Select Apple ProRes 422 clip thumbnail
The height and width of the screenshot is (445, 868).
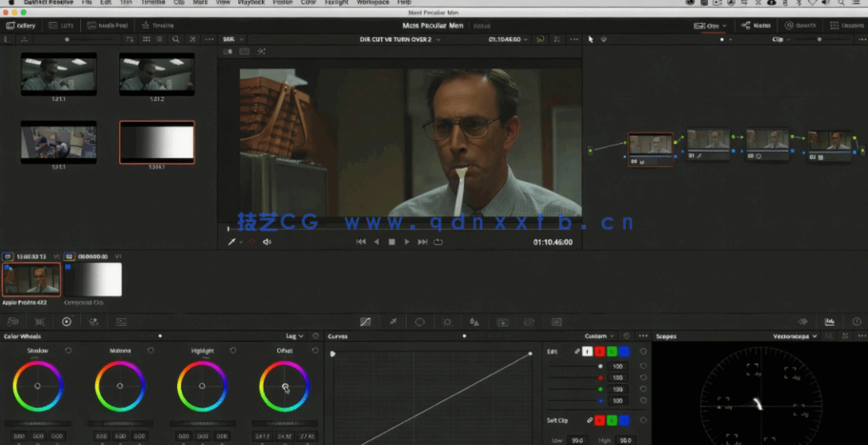click(31, 279)
